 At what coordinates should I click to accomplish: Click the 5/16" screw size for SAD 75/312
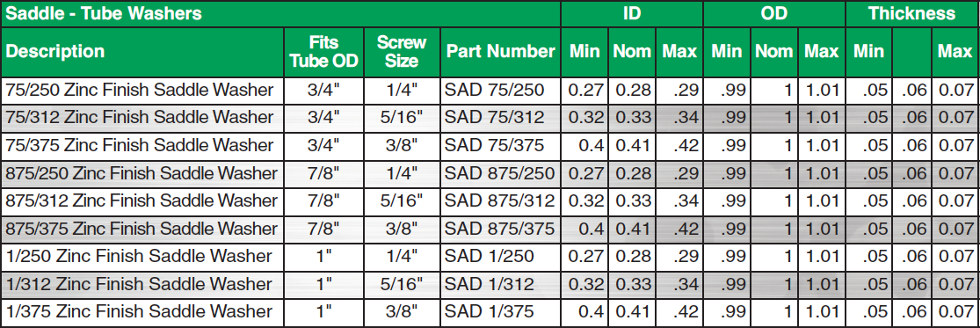(x=402, y=118)
